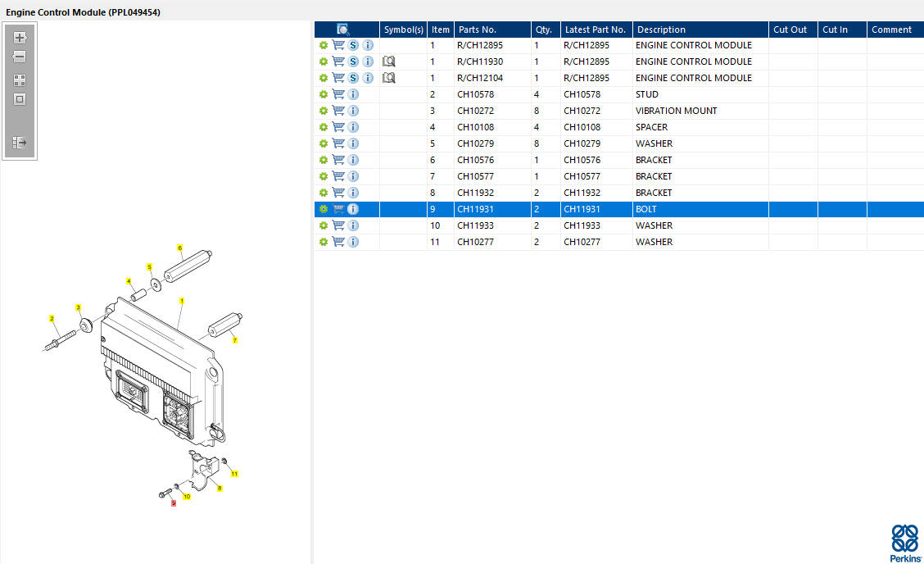Click green gear icon on SPACER row

[324, 127]
